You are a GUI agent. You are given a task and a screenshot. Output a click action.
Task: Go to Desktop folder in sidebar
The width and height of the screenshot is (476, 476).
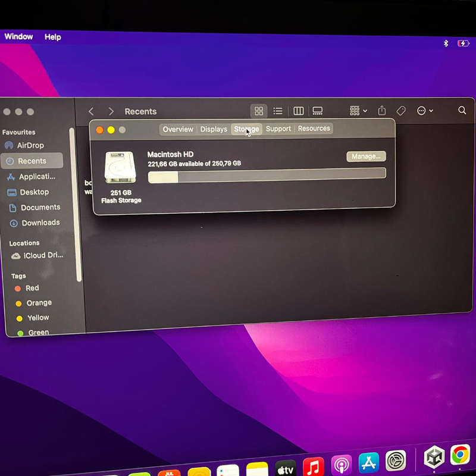pos(28,192)
